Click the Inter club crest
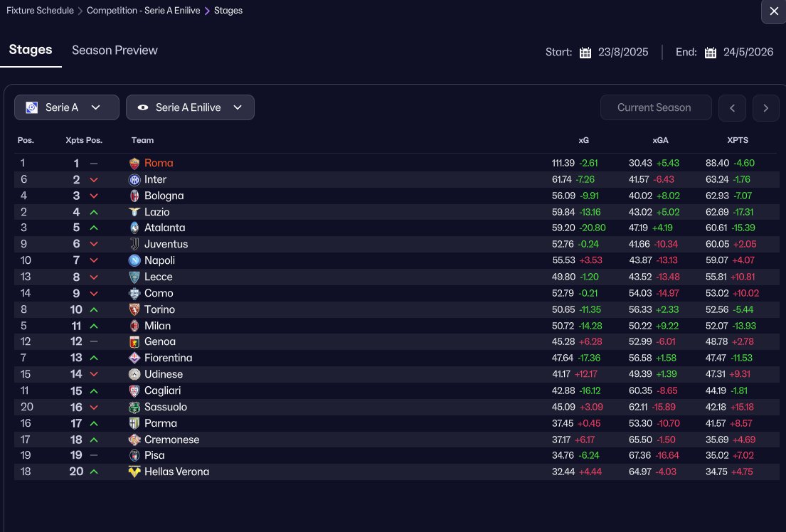This screenshot has height=532, width=786. point(134,179)
